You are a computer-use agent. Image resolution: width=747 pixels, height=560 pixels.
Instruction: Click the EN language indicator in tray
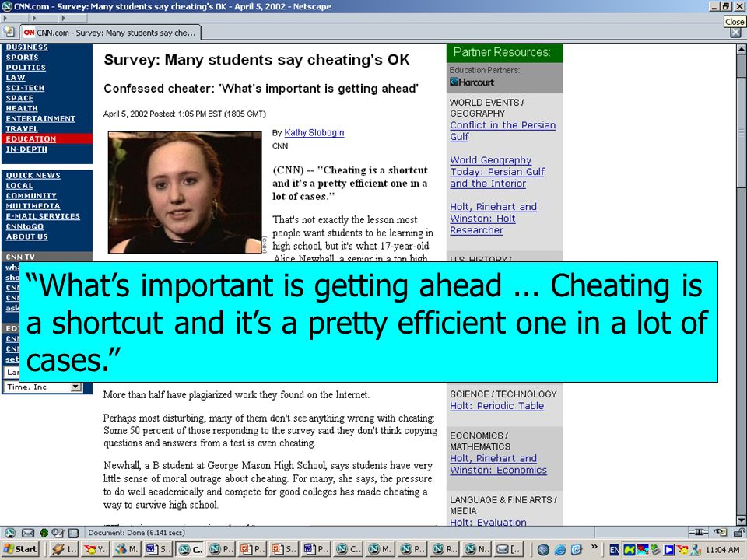point(615,550)
